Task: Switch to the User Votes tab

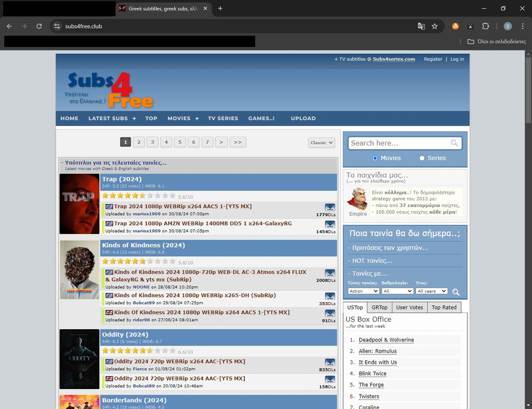Action: tap(409, 307)
